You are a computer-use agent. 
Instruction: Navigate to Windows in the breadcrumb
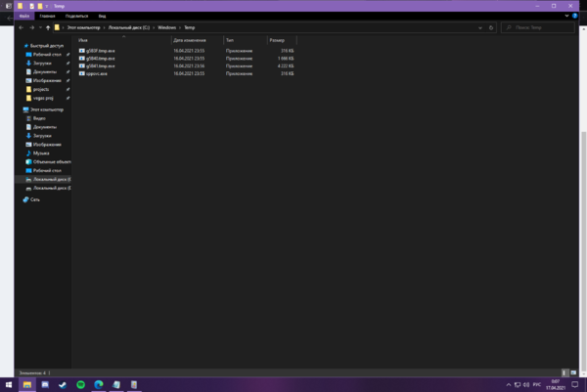pyautogui.click(x=167, y=27)
